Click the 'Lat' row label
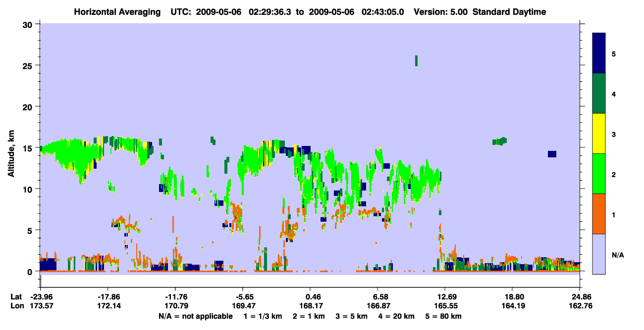 click(16, 297)
